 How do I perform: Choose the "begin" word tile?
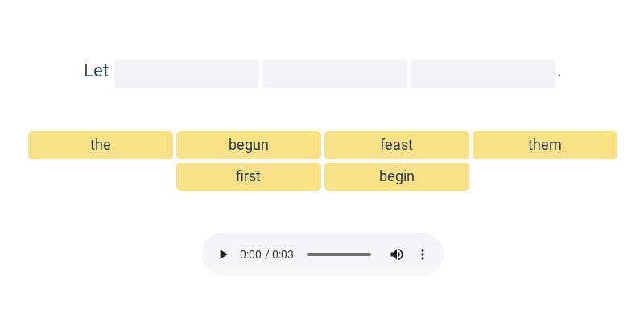pos(397,176)
